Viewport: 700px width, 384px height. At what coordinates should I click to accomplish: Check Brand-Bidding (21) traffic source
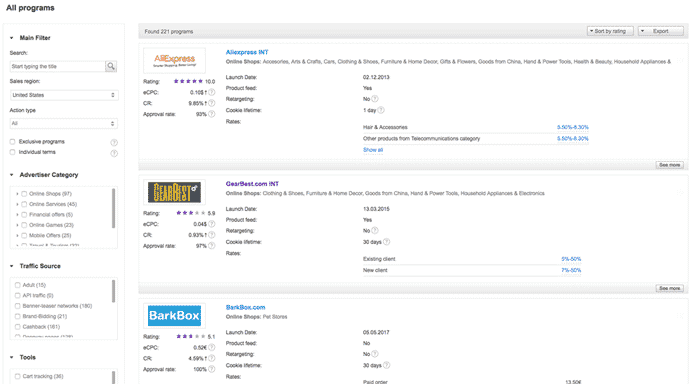(x=18, y=316)
